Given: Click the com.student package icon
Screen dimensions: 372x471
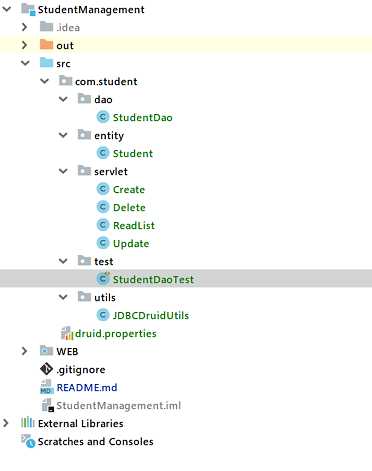Looking at the screenshot, I should tap(65, 80).
